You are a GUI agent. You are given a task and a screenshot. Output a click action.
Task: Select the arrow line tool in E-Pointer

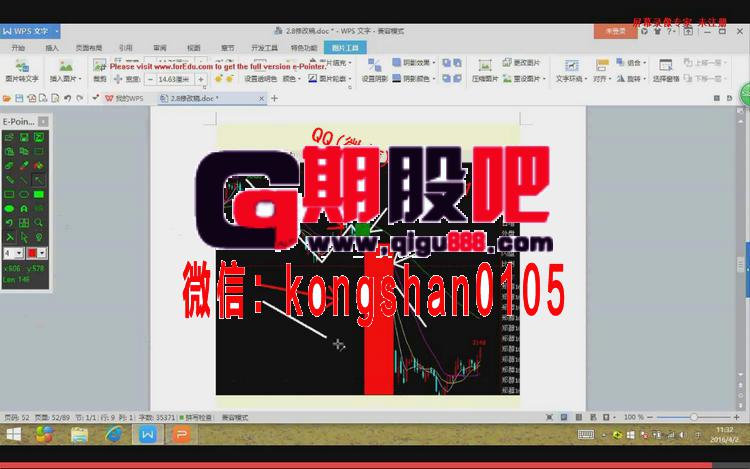(38, 180)
